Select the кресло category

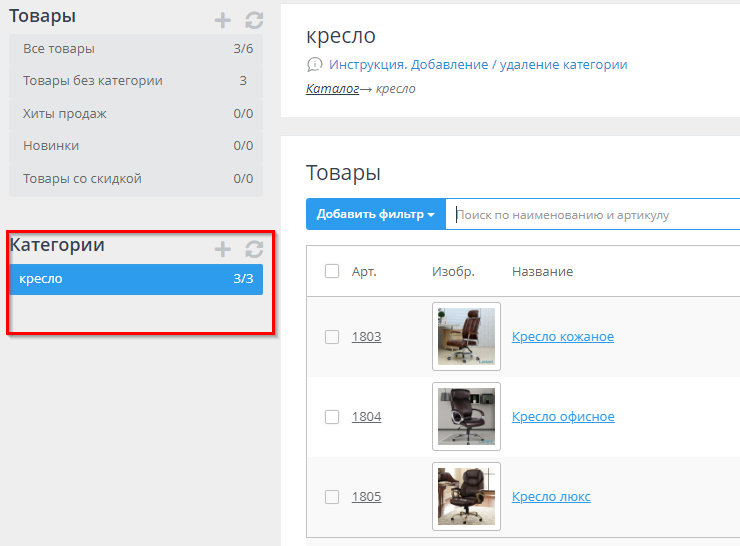[x=135, y=279]
